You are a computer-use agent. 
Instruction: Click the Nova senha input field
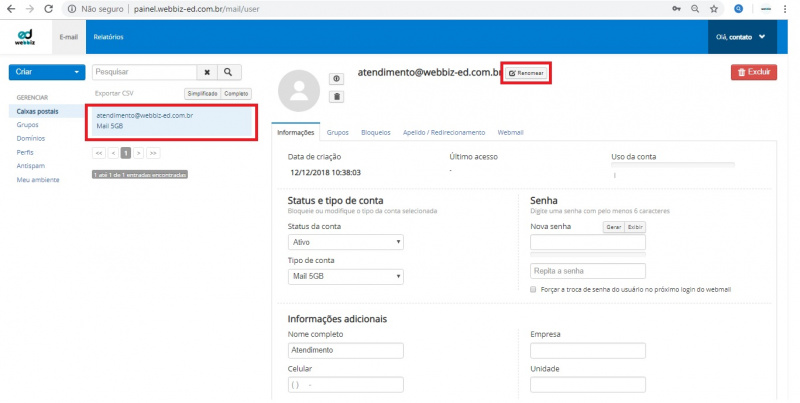tap(587, 242)
